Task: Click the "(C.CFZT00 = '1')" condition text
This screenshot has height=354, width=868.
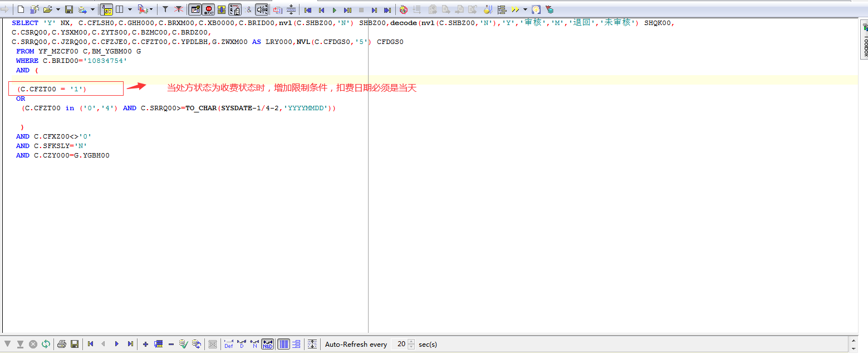Action: coord(52,89)
